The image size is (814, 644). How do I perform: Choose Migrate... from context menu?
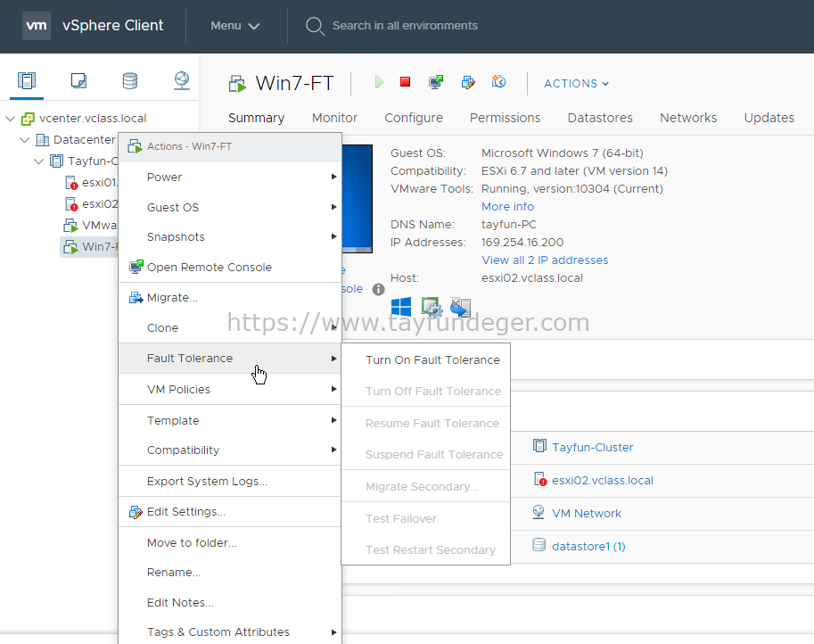[230, 298]
